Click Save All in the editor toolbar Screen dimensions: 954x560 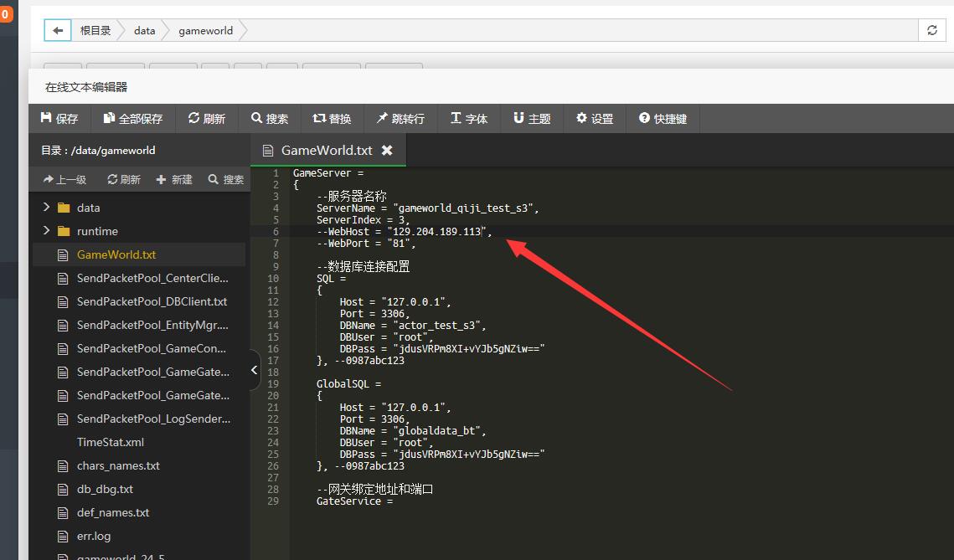pos(132,119)
